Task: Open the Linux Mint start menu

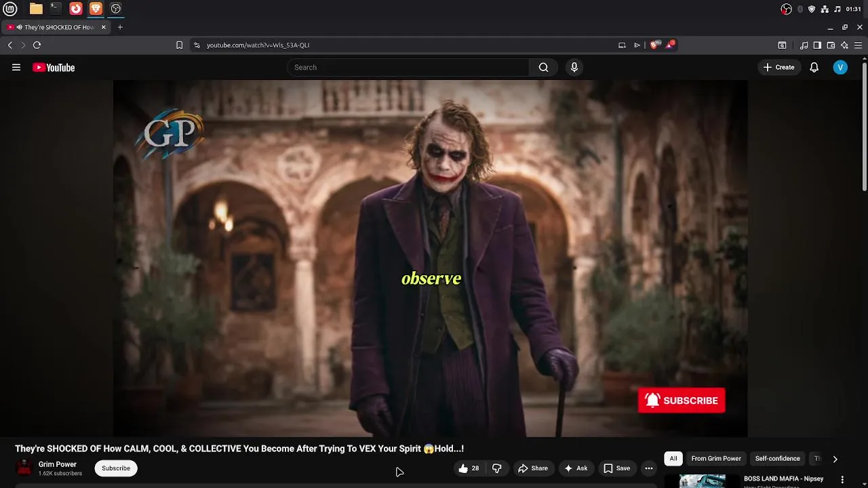Action: 10,9
